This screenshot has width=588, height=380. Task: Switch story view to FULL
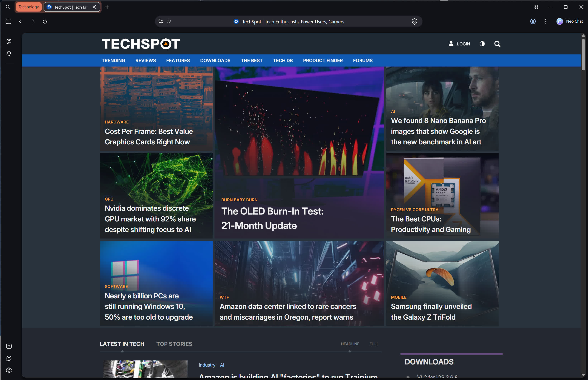pos(374,344)
